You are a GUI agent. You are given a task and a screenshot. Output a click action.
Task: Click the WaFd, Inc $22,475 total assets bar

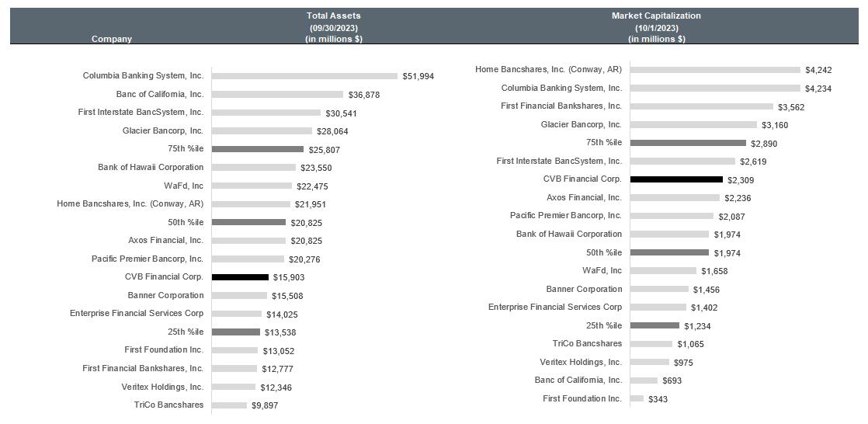click(x=252, y=186)
